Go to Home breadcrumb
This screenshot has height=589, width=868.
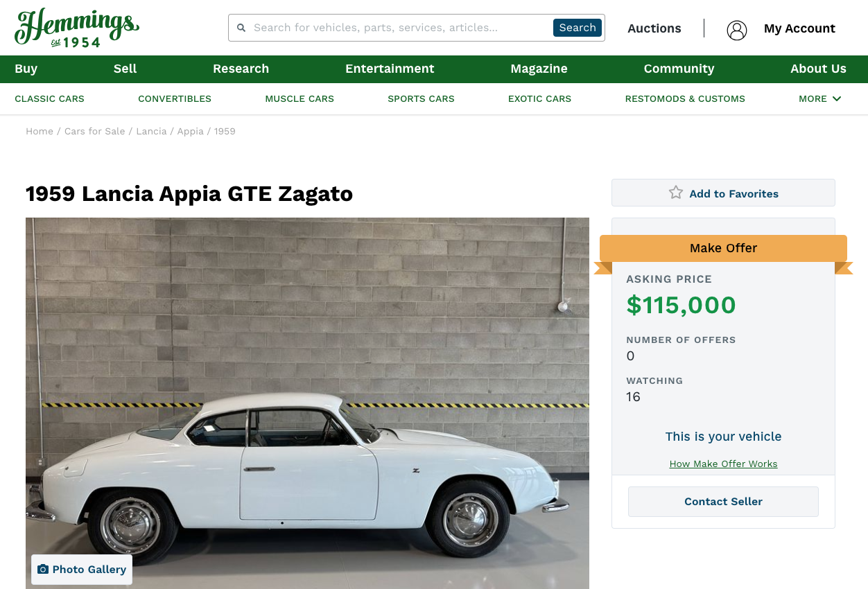coord(40,132)
